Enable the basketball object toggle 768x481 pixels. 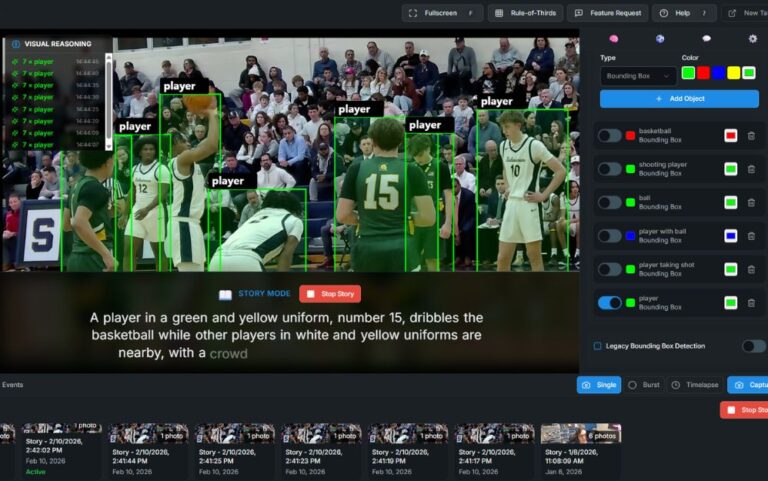609,136
